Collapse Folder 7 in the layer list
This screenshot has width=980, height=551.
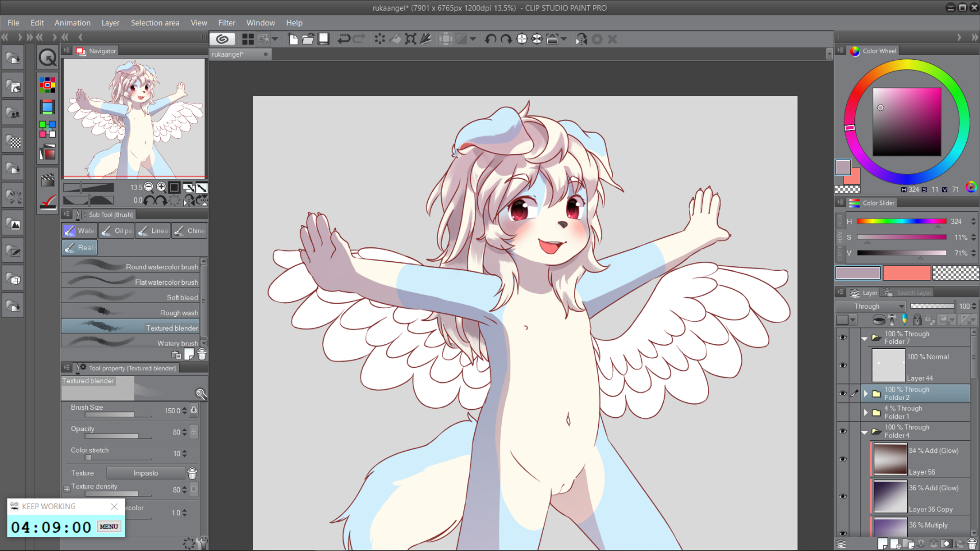click(x=865, y=338)
